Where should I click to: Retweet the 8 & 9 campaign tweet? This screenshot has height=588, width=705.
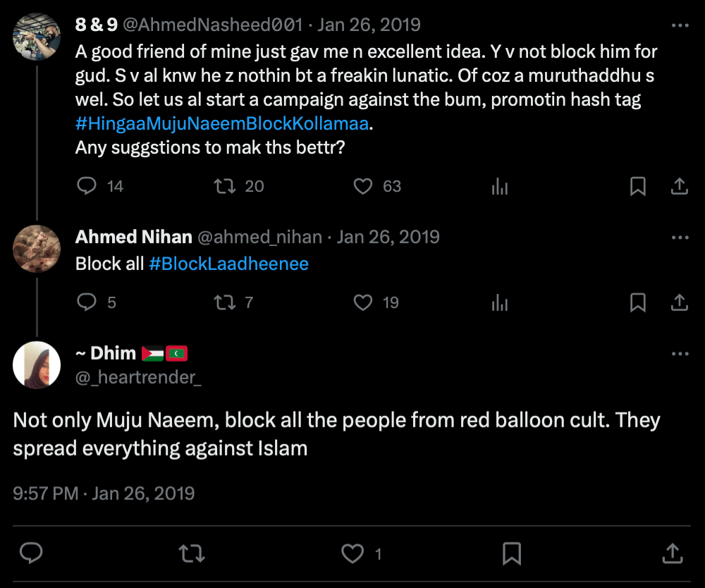click(223, 186)
